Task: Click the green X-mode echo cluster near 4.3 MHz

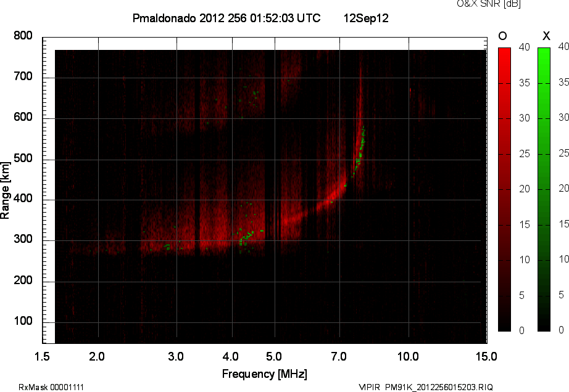Action: 246,238
